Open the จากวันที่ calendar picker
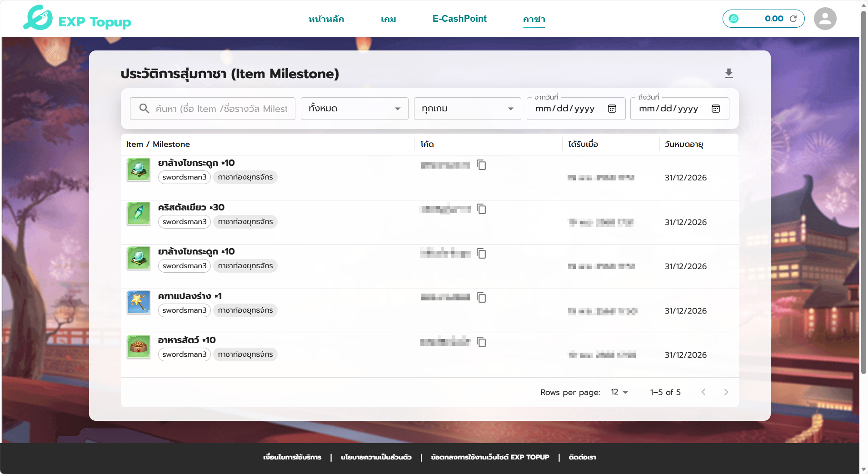Image resolution: width=868 pixels, height=474 pixels. point(612,109)
